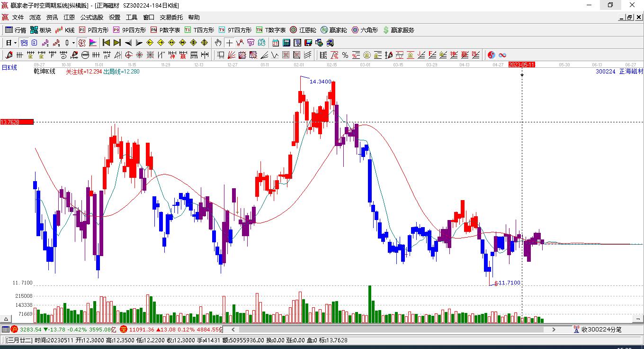Open the 浏览 menu
Screen dimensions: 644x349
pyautogui.click(x=35, y=18)
